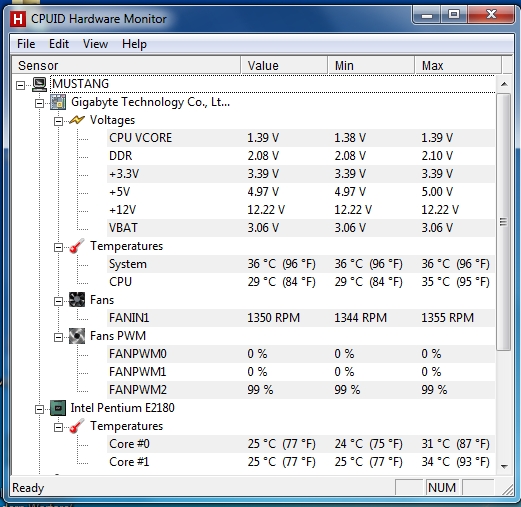
Task: Open the View menu
Action: point(95,44)
